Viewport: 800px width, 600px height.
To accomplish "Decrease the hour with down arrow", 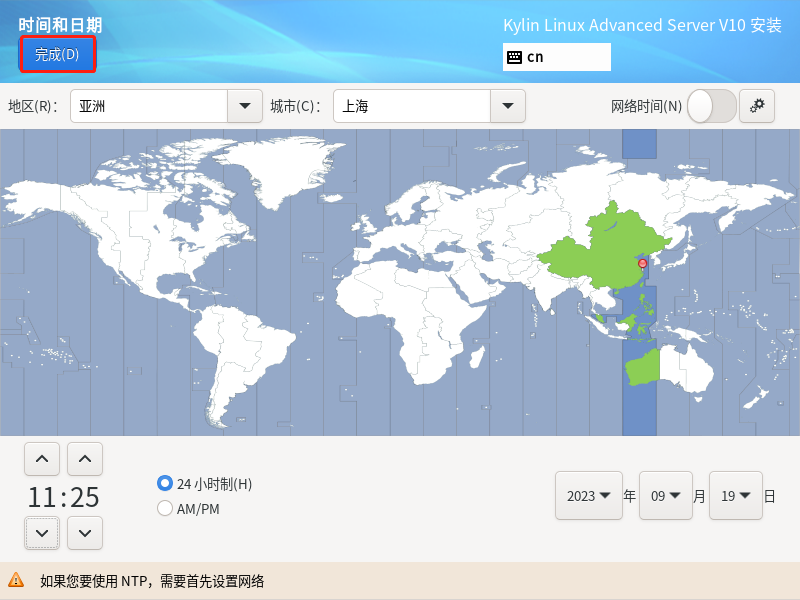I will pos(42,533).
